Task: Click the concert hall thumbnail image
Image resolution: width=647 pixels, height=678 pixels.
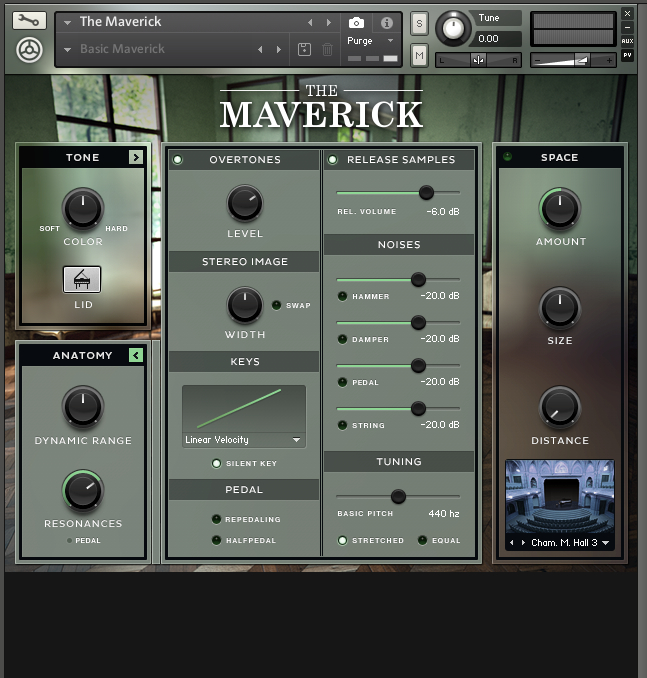Action: click(x=560, y=498)
